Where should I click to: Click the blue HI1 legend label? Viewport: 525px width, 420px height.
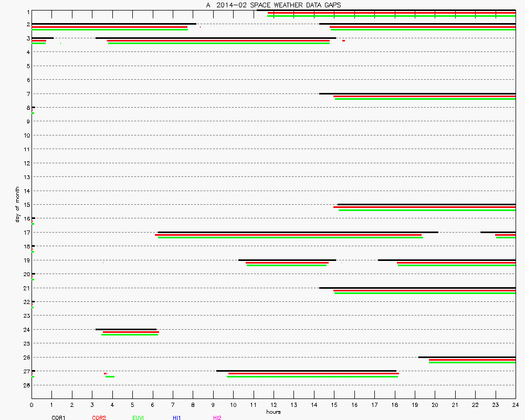click(177, 418)
